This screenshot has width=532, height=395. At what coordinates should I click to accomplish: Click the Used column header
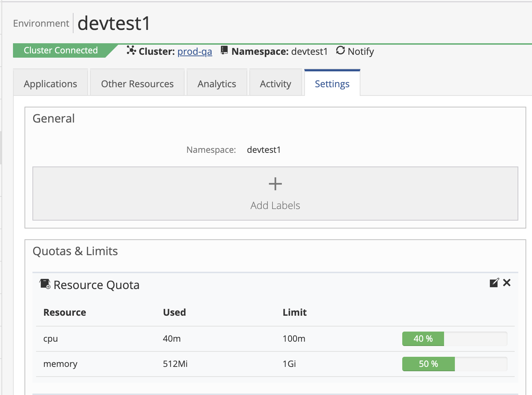(174, 312)
